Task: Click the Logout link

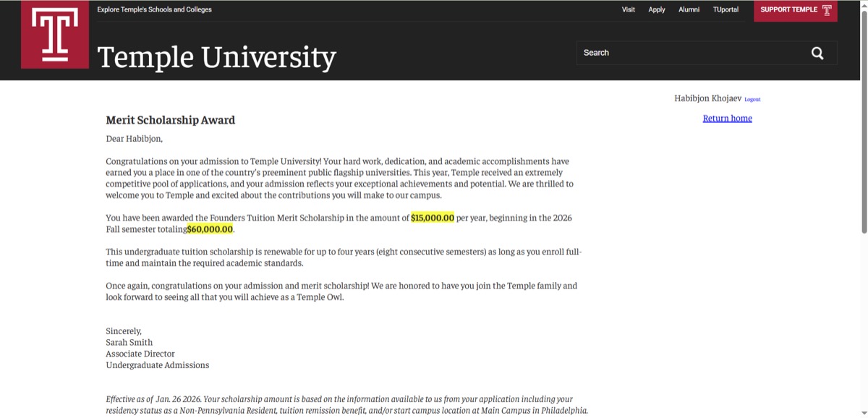Action: click(752, 99)
